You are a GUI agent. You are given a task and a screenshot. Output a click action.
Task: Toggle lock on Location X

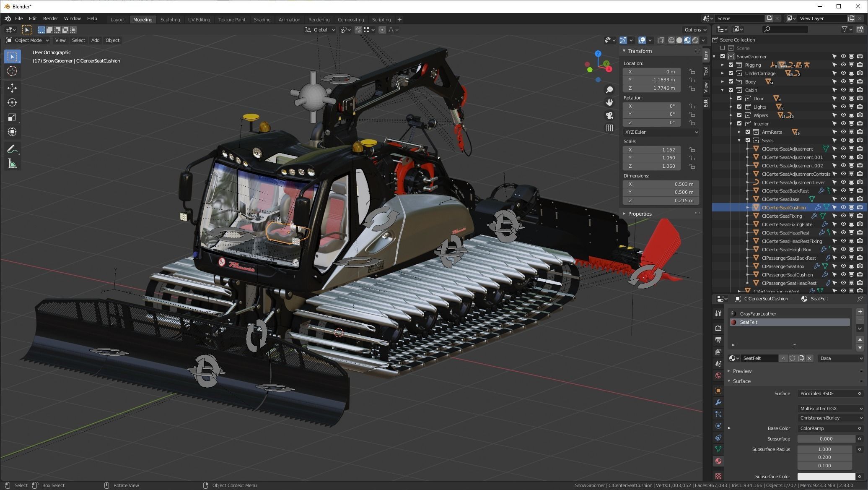click(x=692, y=72)
